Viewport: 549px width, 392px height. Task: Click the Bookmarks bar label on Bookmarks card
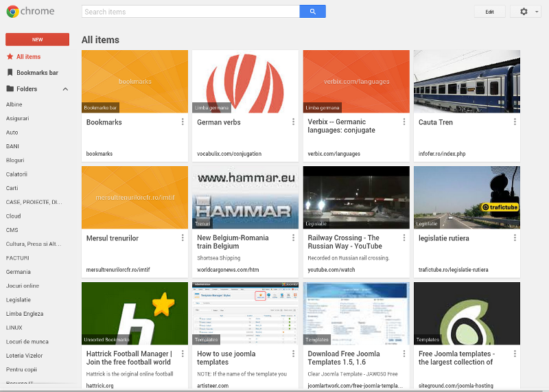point(100,108)
